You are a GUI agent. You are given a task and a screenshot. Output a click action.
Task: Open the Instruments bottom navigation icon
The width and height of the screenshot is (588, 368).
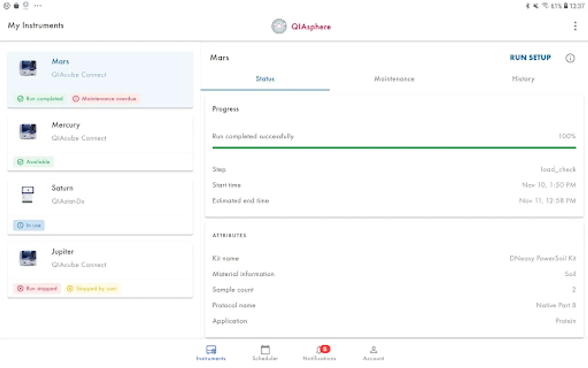click(211, 350)
